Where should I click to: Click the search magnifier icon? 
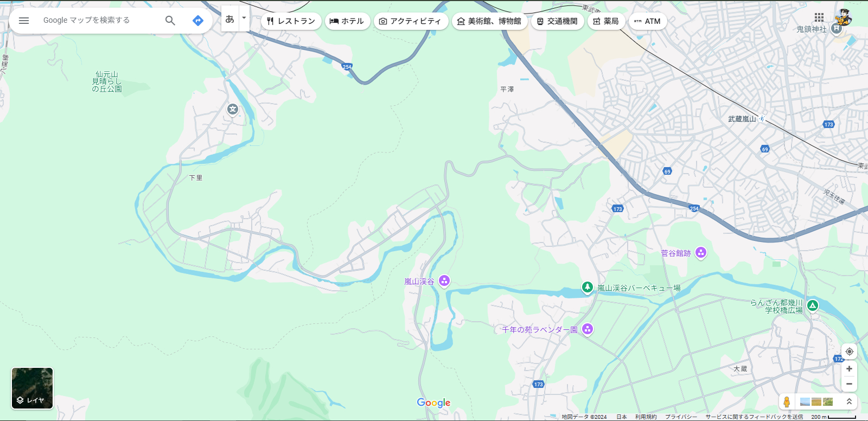click(x=170, y=21)
